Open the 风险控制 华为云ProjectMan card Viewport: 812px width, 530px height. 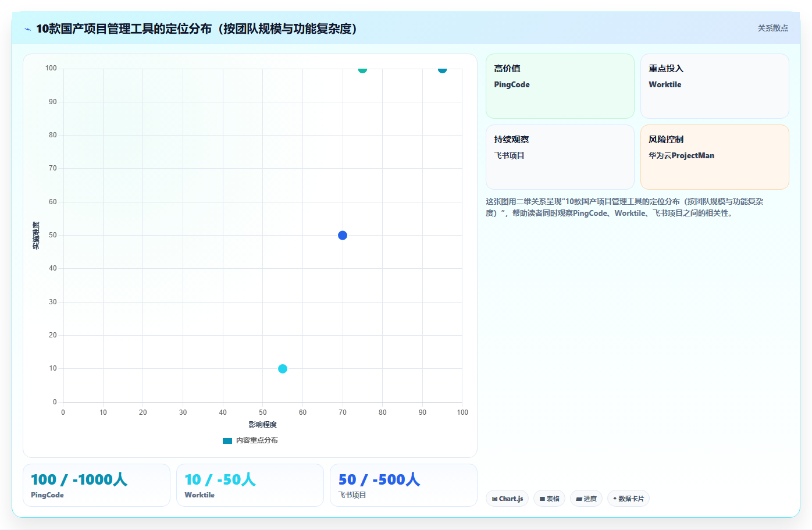pyautogui.click(x=715, y=157)
